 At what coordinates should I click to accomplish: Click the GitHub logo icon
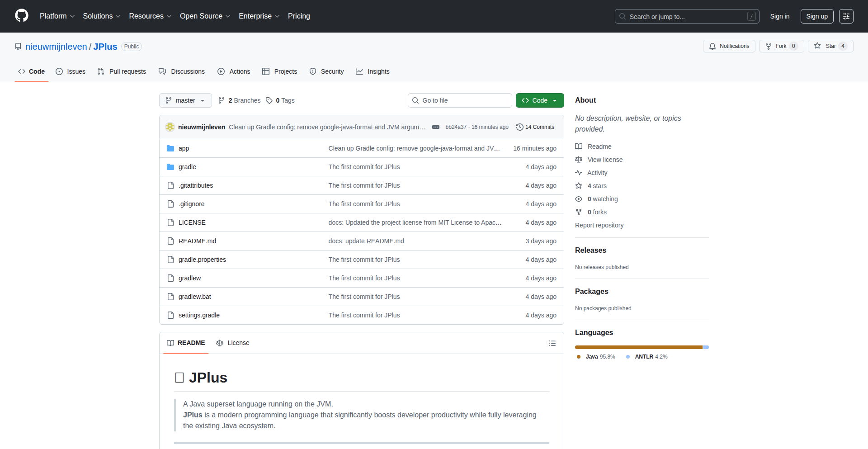pos(22,16)
